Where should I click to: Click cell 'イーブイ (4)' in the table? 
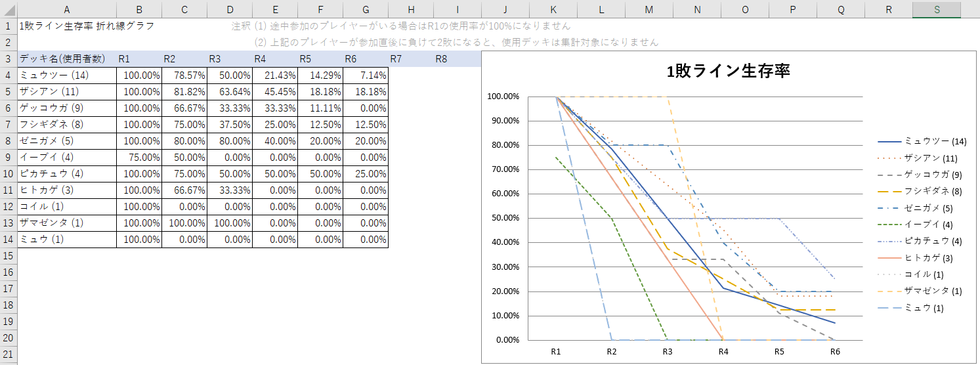click(x=67, y=158)
